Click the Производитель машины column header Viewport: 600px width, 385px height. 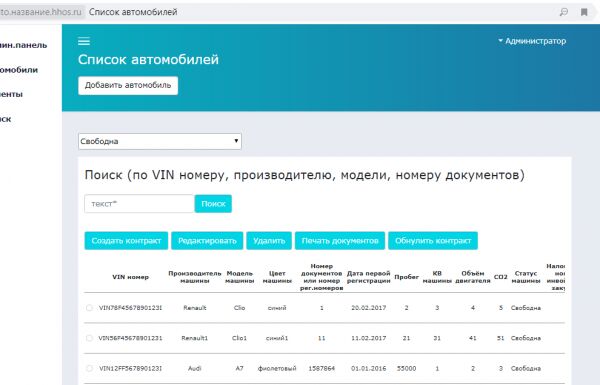tap(195, 277)
